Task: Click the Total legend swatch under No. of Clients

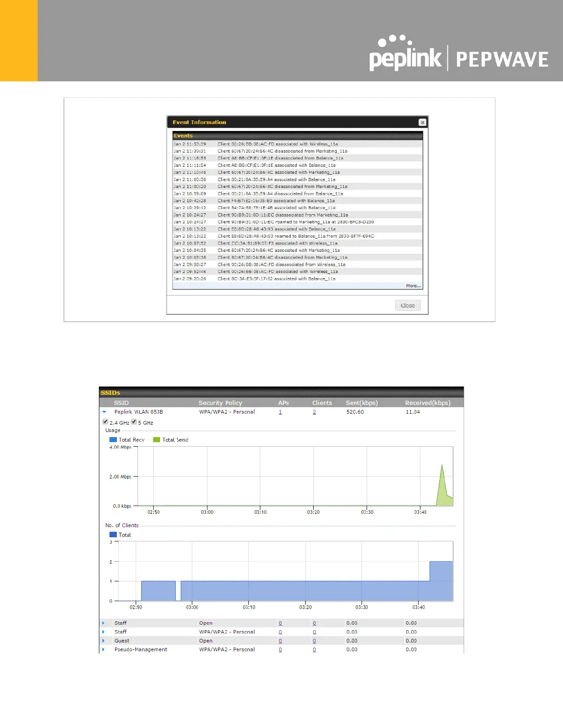Action: click(x=113, y=535)
